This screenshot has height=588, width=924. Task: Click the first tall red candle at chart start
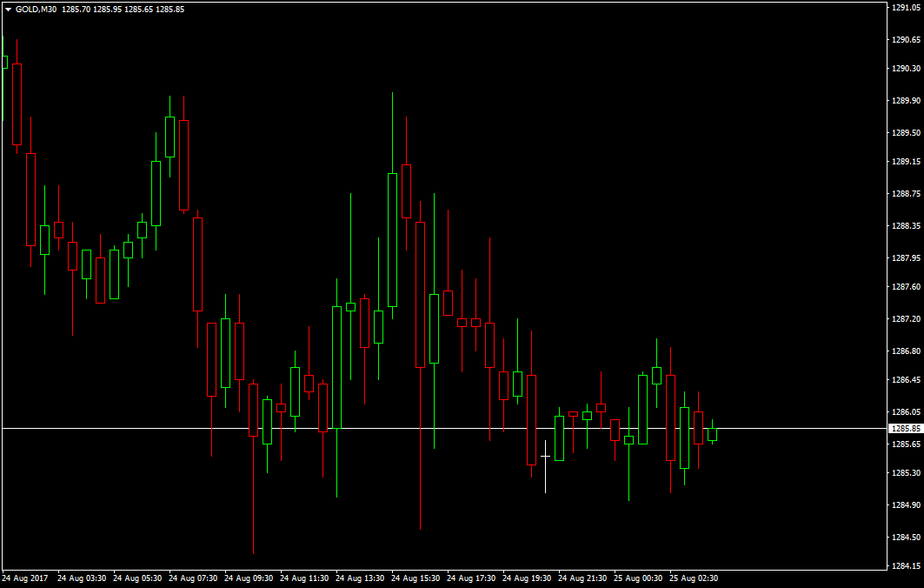point(17,104)
